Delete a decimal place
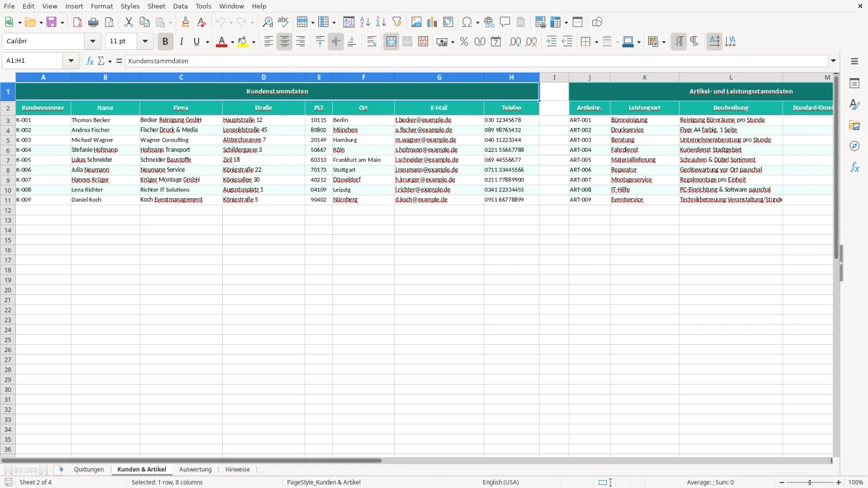 tap(531, 42)
